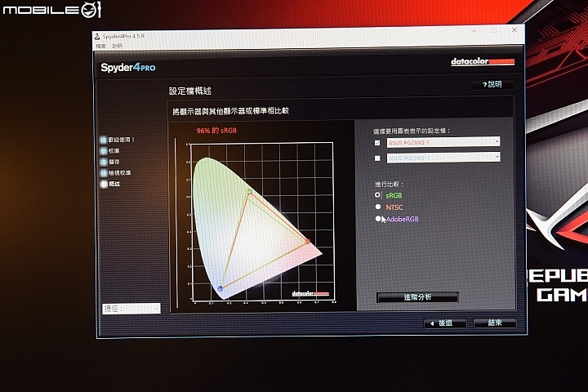Image resolution: width=588 pixels, height=392 pixels.
Task: Click the blue primary point on gamut chart
Action: pyautogui.click(x=220, y=288)
